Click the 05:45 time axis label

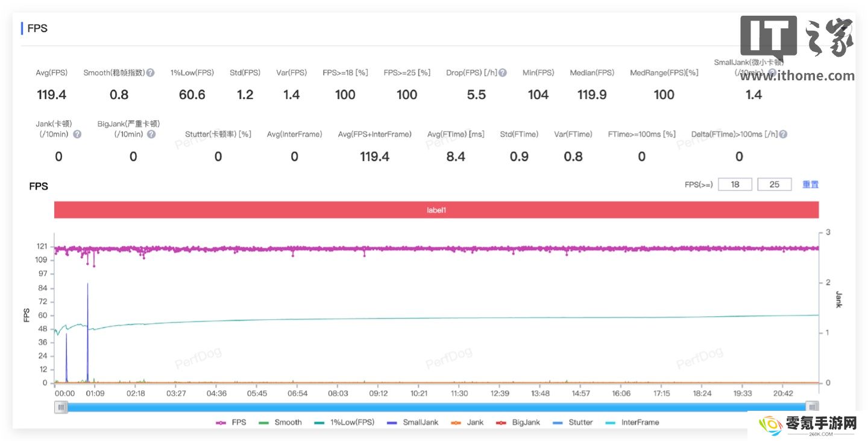[256, 393]
